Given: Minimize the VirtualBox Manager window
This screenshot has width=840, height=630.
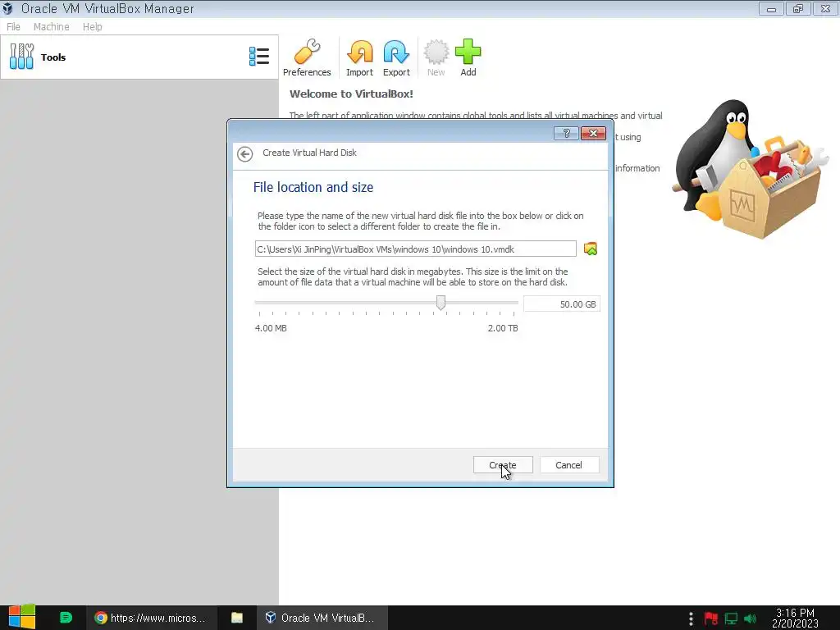Looking at the screenshot, I should point(771,8).
